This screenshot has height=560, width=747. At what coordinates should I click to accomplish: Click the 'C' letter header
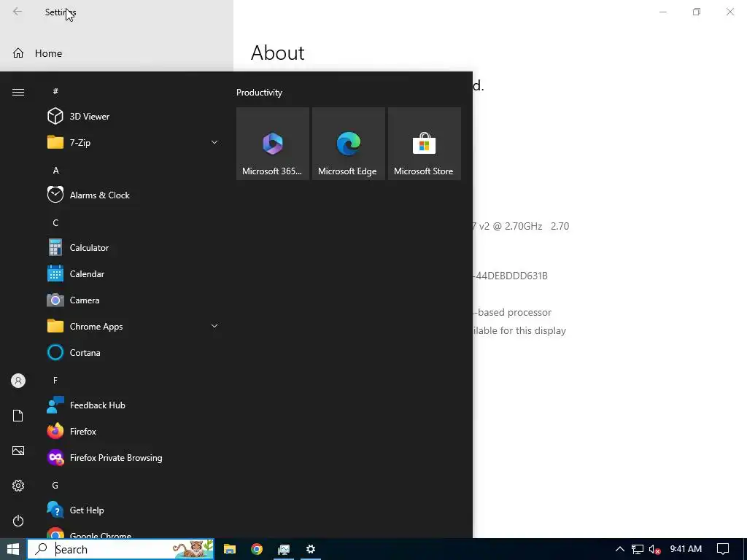click(x=55, y=223)
